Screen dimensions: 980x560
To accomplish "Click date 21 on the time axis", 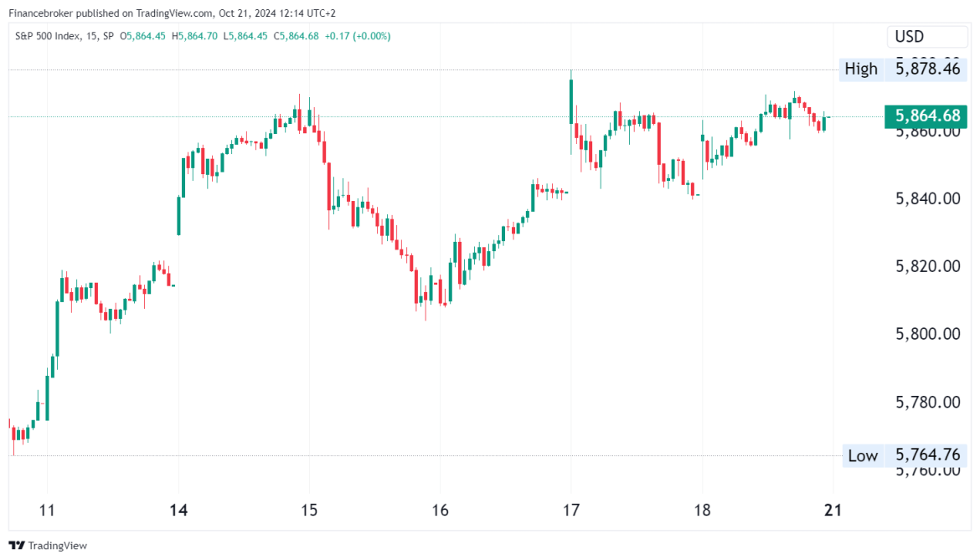I will click(x=833, y=510).
